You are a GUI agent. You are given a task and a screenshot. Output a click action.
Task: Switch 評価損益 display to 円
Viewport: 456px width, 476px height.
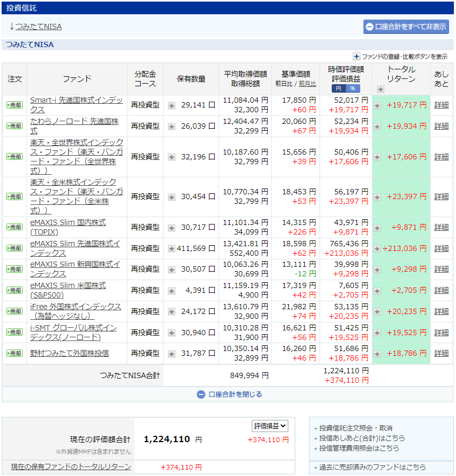tap(339, 88)
